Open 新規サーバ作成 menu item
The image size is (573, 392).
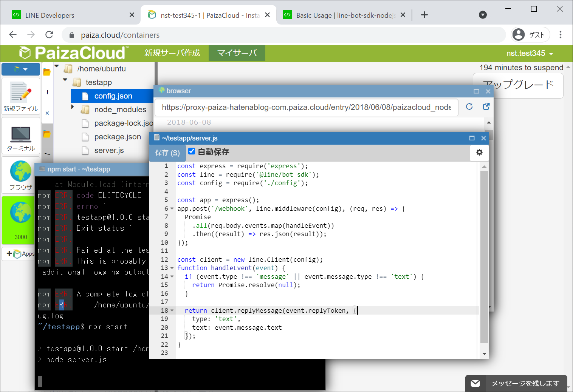click(172, 53)
